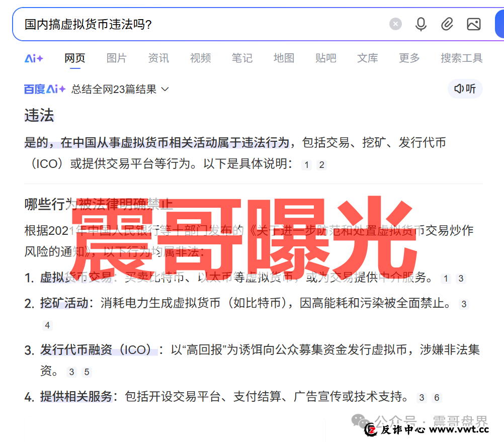The width and height of the screenshot is (504, 442).
Task: Start voice search with the microphone icon
Action: 421,24
